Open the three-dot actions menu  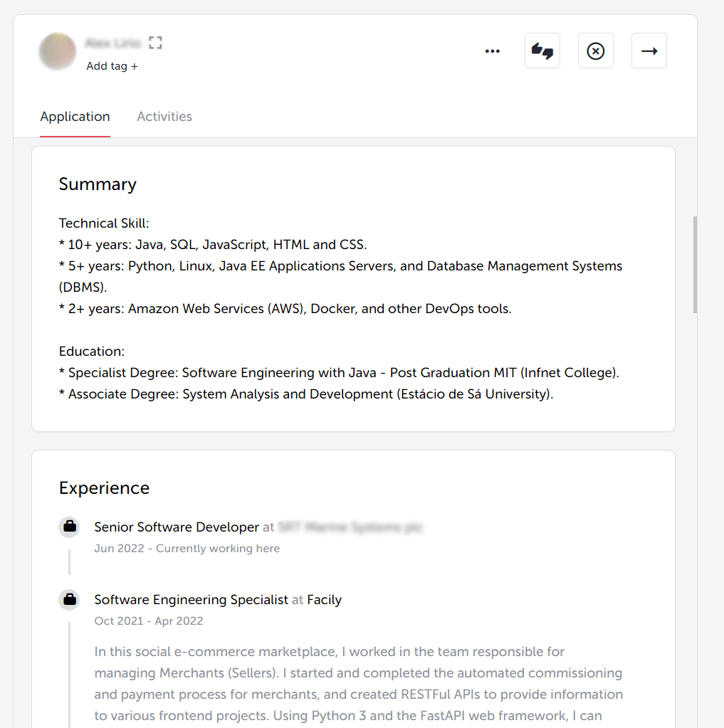492,51
